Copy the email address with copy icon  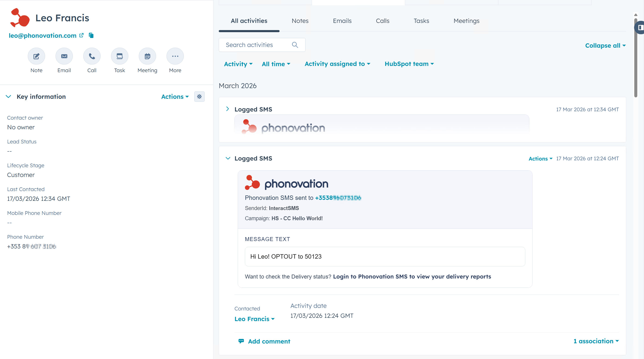[x=91, y=35]
